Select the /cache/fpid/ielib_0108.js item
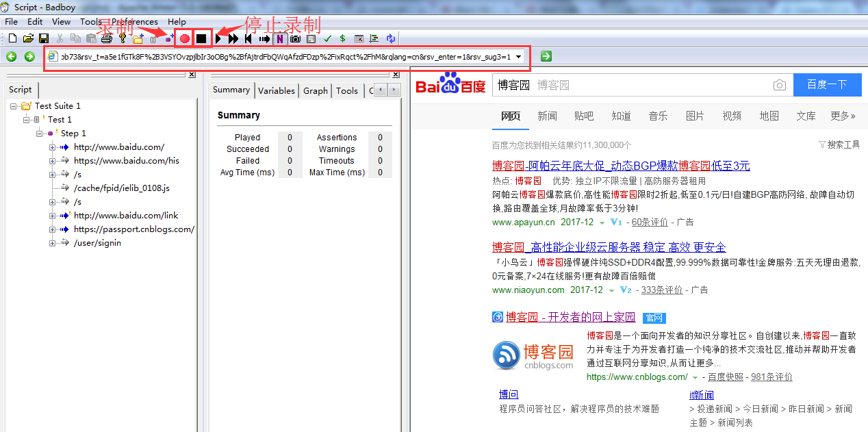This screenshot has width=868, height=432. pos(122,188)
